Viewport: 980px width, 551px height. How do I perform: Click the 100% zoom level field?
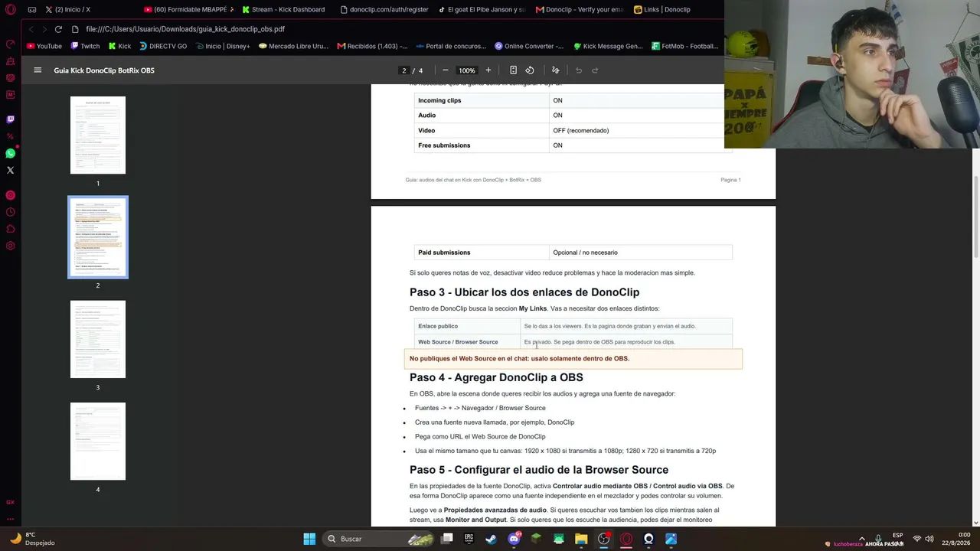(467, 70)
